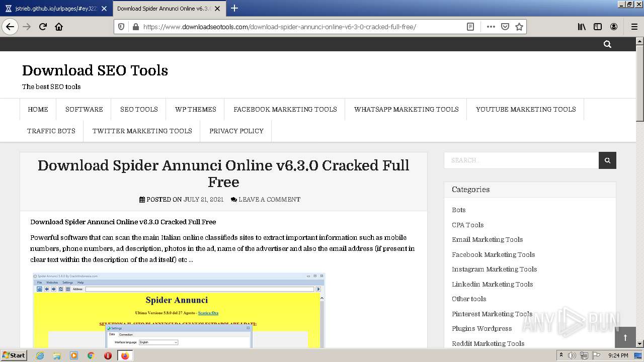Open the TRAFFIC BOTS menu item
The height and width of the screenshot is (362, 644).
click(51, 131)
